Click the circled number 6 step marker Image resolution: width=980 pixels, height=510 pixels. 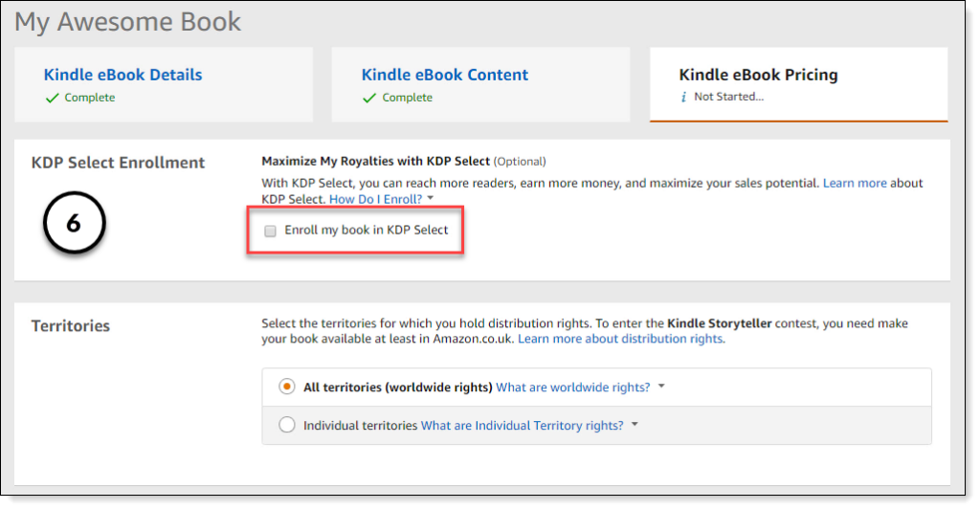(74, 224)
